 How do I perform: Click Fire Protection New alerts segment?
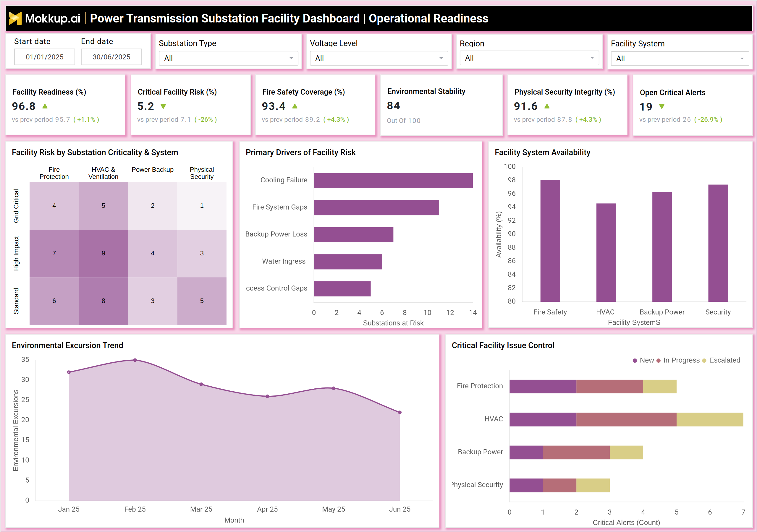click(543, 386)
